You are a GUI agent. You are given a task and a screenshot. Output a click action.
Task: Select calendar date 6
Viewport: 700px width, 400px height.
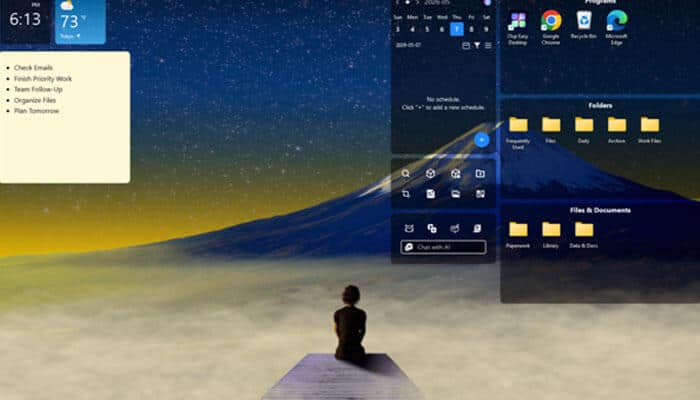tap(442, 29)
